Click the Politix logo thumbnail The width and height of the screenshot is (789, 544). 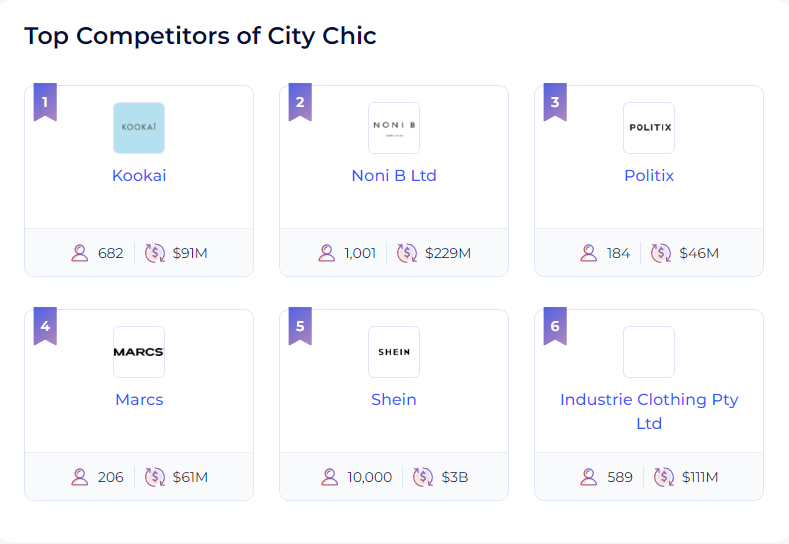click(x=649, y=128)
